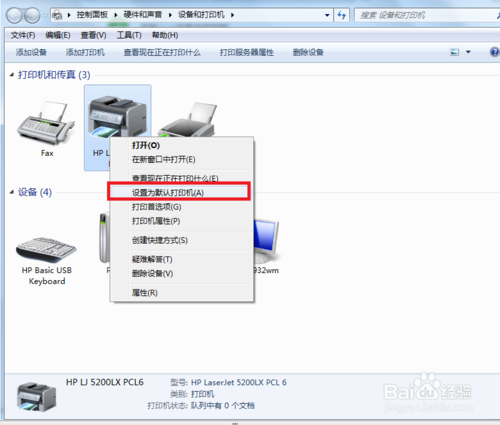Open the address bar history dropdown
This screenshot has width=500, height=425.
(327, 15)
